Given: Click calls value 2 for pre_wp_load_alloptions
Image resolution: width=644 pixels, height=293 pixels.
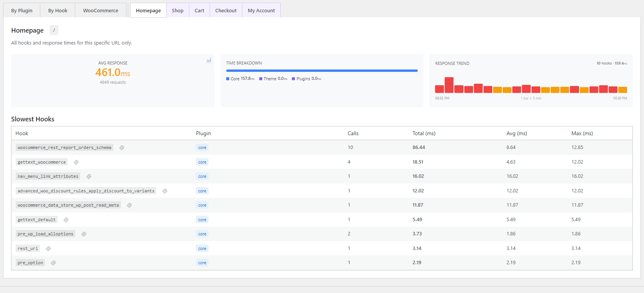Looking at the screenshot, I should [349, 234].
